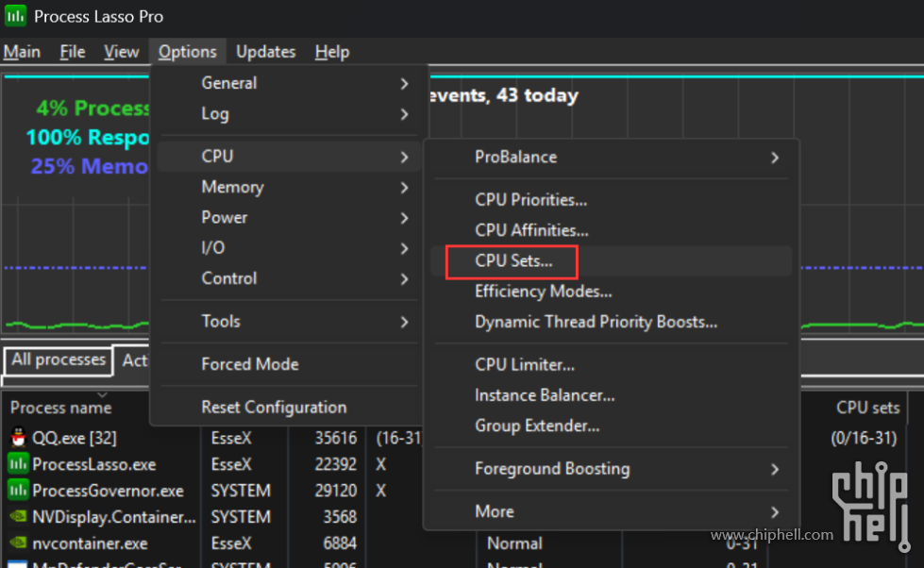This screenshot has height=568, width=924.
Task: Open CPU Priorities dialog
Action: click(611, 200)
